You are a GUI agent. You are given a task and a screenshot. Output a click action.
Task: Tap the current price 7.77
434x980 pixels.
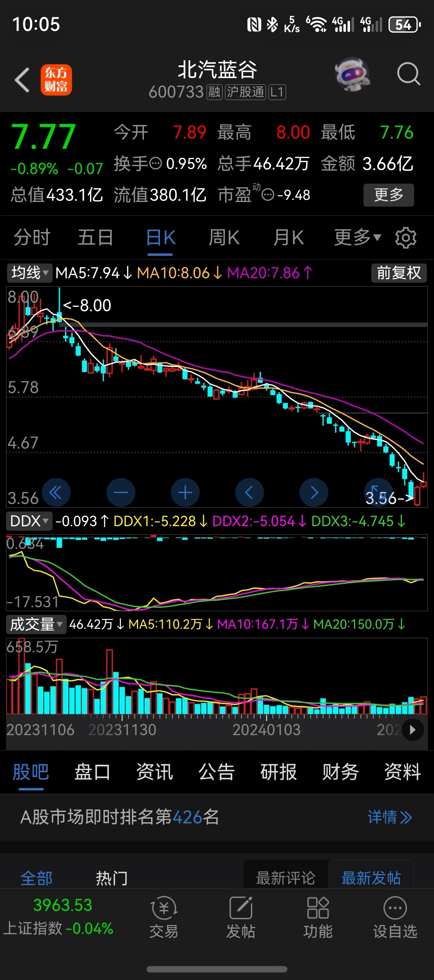(43, 137)
